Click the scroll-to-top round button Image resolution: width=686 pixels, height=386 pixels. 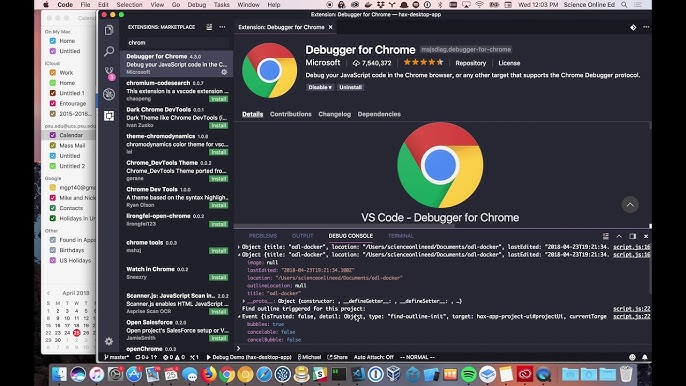[x=630, y=204]
